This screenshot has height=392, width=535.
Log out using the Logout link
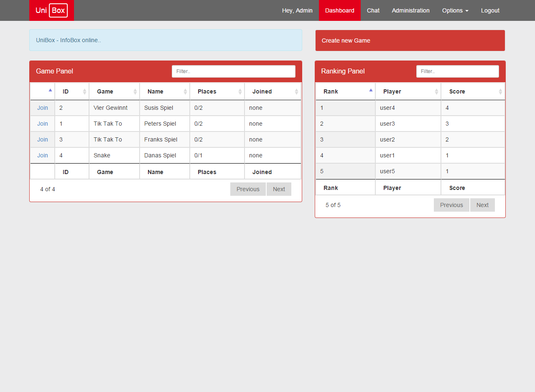click(490, 10)
